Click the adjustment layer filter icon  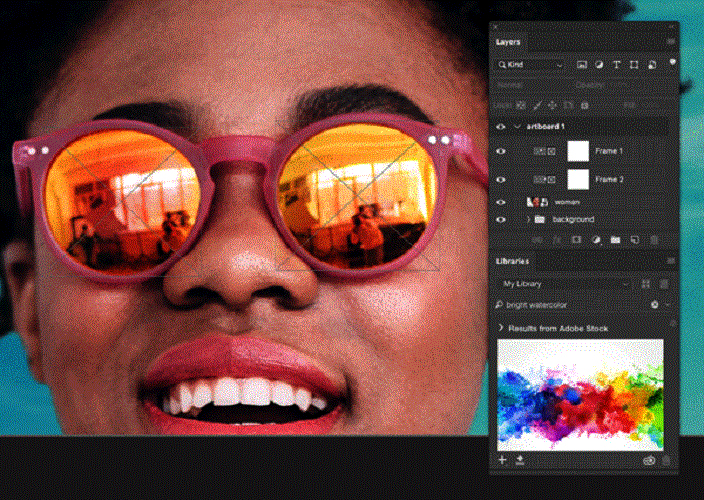(599, 65)
